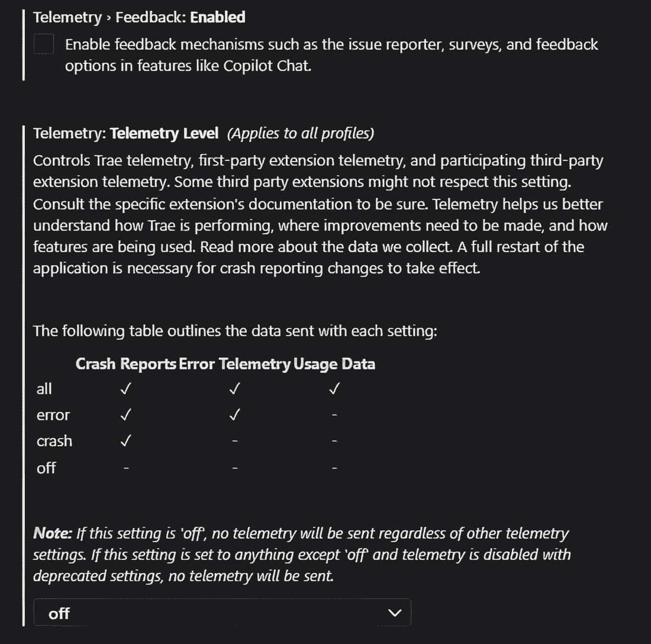Image resolution: width=651 pixels, height=644 pixels.
Task: Click the Crash Reports checkmark in the 'all' row
Action: click(x=125, y=389)
